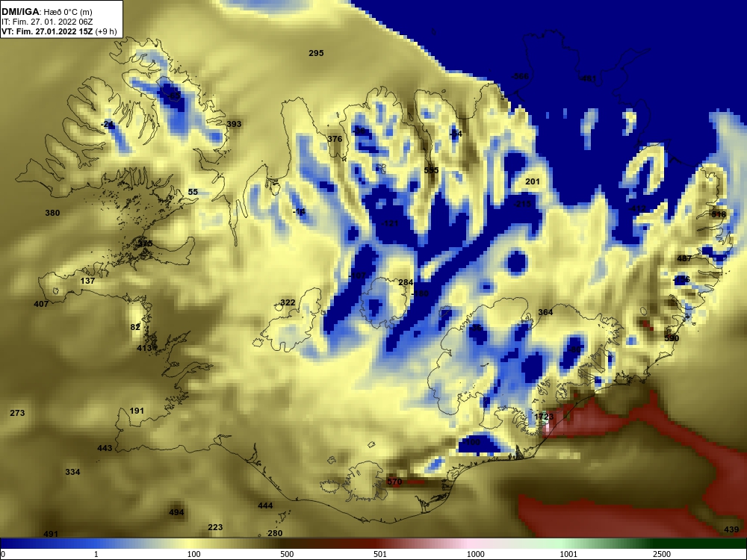The width and height of the screenshot is (747, 560).
Task: Click the -180 map value
Action: pos(420,293)
